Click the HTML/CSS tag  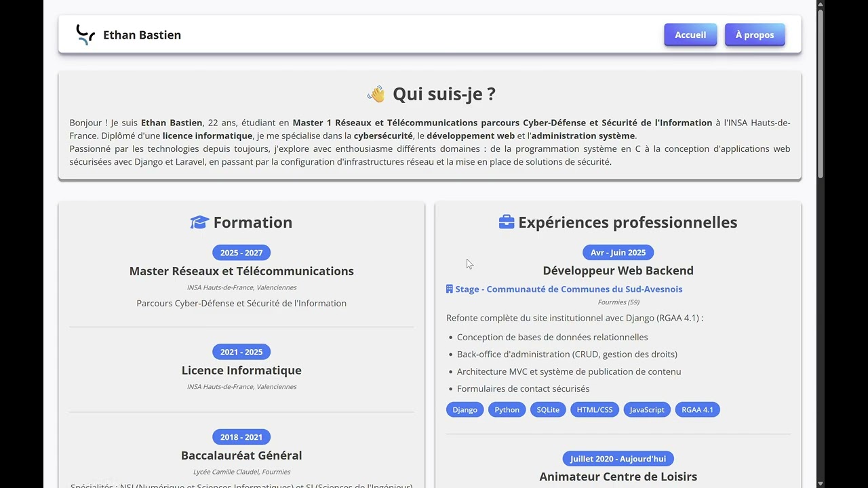click(595, 409)
